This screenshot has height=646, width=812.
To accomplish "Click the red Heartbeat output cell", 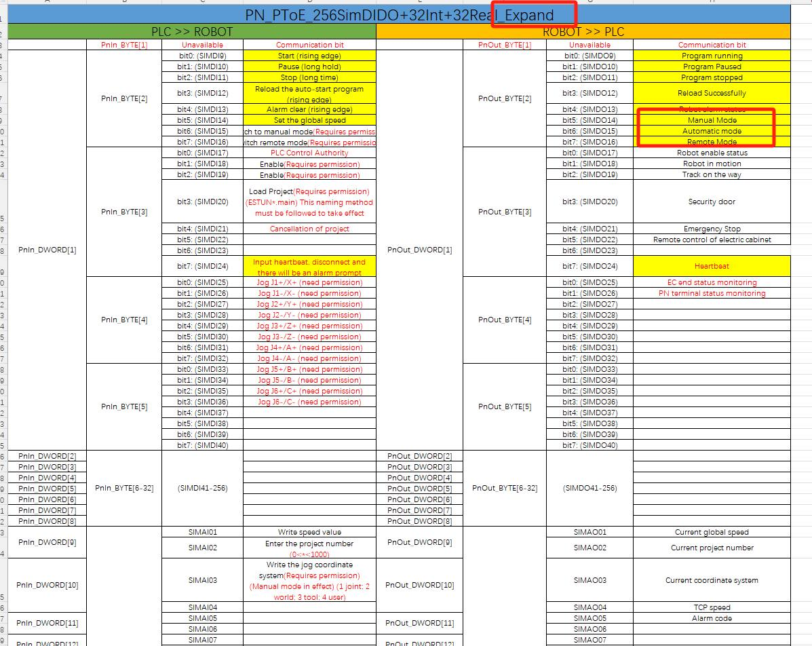I will 712,266.
